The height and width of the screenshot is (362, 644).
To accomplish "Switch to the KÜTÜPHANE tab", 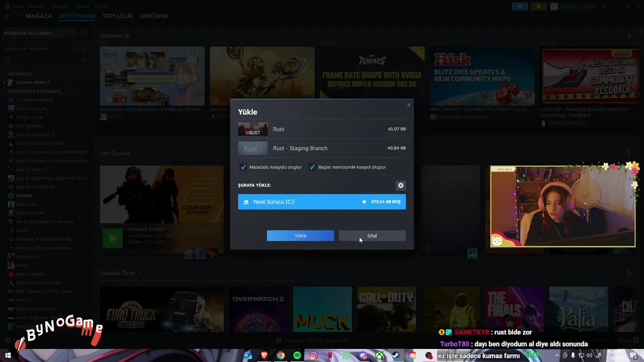I will [77, 16].
